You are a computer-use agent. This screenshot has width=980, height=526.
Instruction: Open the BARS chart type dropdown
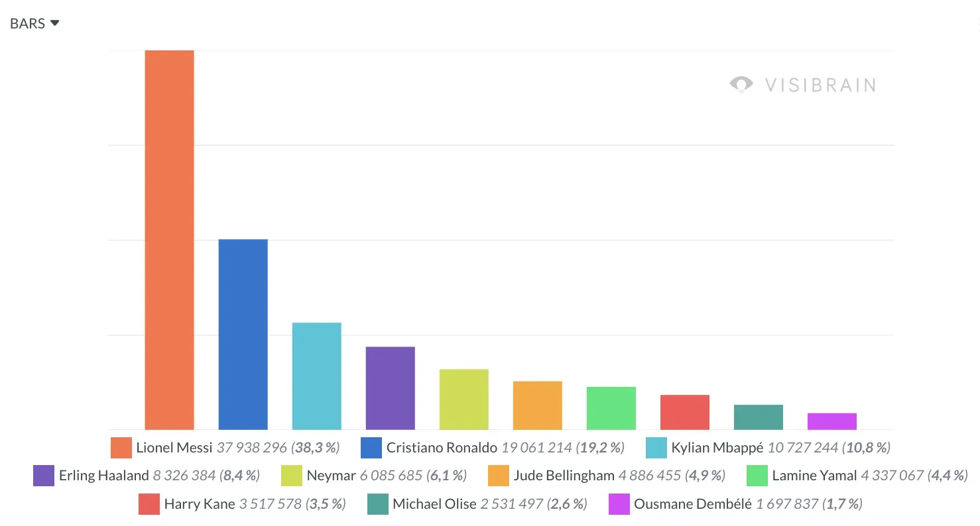tap(34, 23)
